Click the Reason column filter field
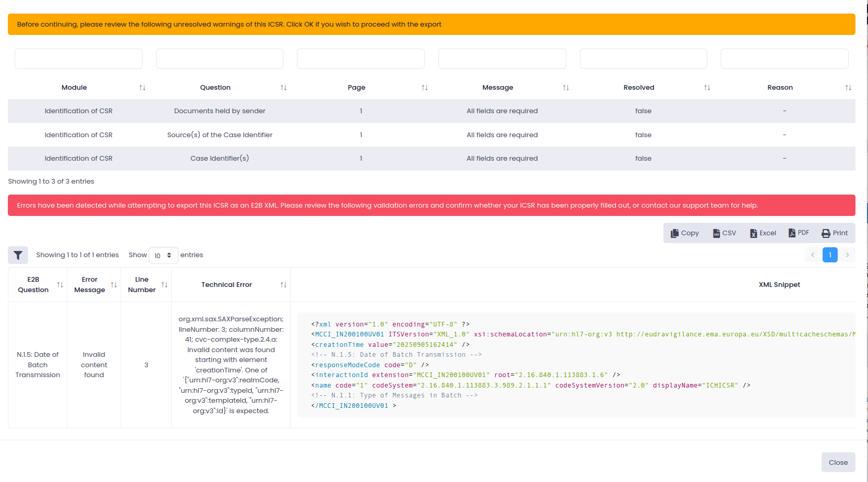The image size is (868, 482). point(784,59)
